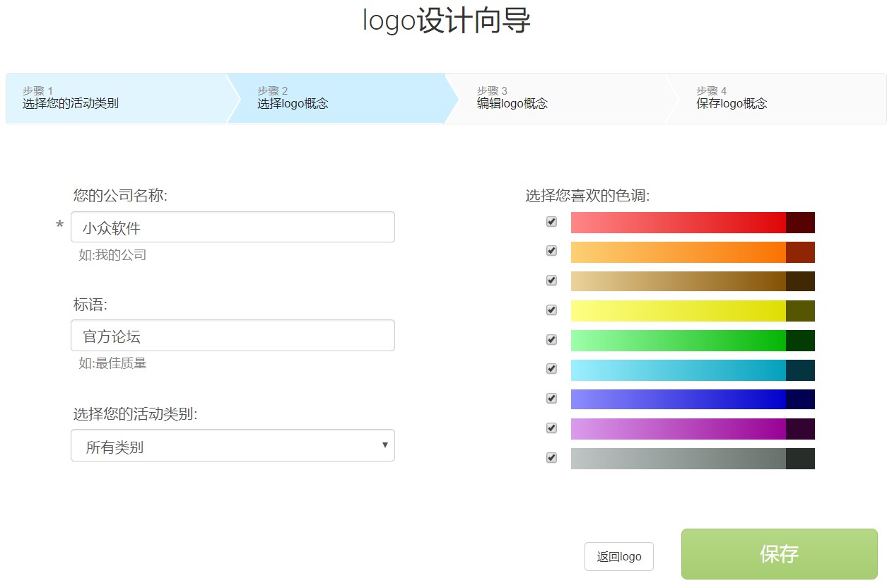Screen dimensions: 887x588
Task: Disable the yellow color tone checkbox
Action: [x=551, y=310]
